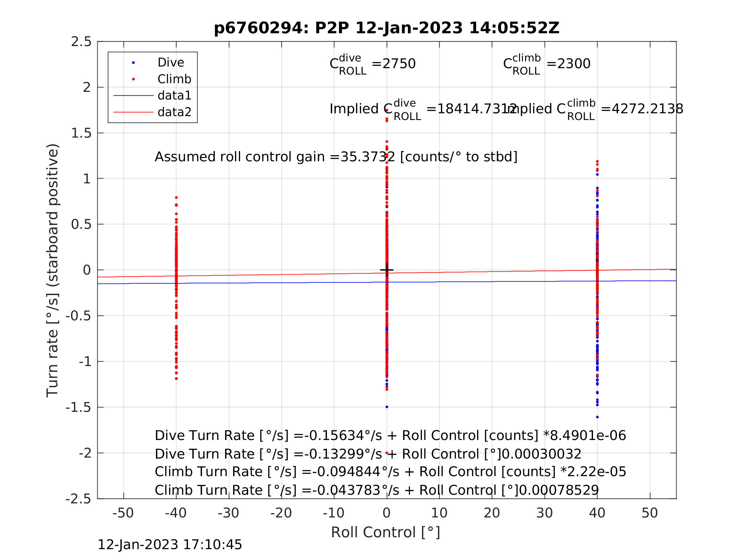The height and width of the screenshot is (560, 747).
Task: Click y-axis tick label '-1.5'
Action: coord(78,407)
